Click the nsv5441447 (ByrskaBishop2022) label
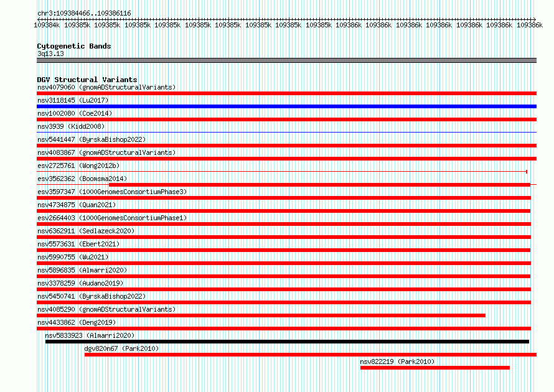 92,139
